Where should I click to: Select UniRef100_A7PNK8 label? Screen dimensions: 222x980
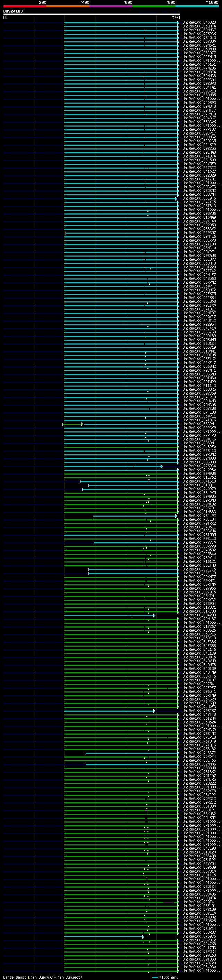click(x=199, y=114)
